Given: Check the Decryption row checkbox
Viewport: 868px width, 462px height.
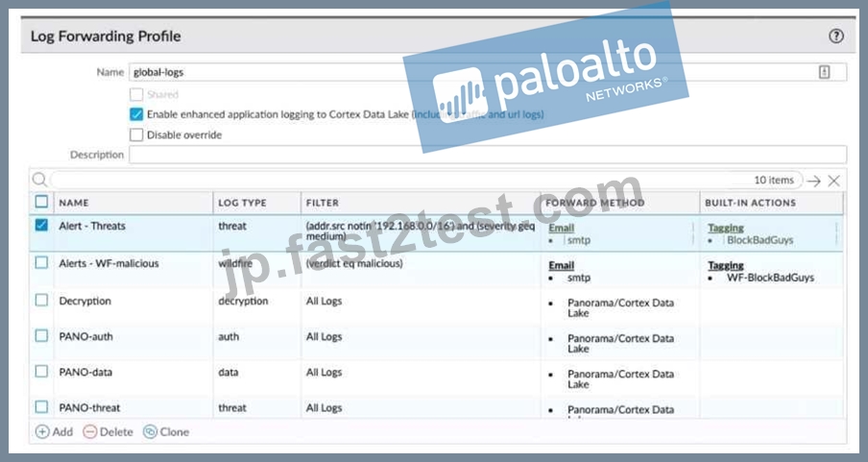Looking at the screenshot, I should 41,301.
